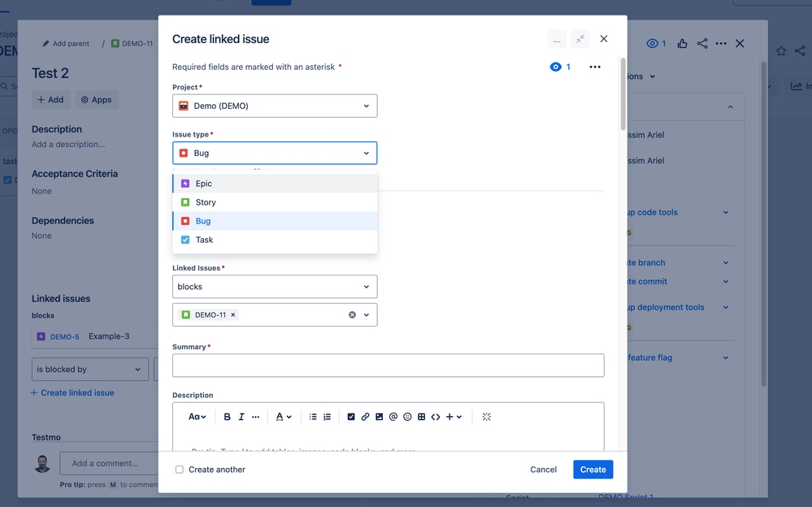
Task: Open the 'is blocked by' dropdown
Action: [x=90, y=369]
